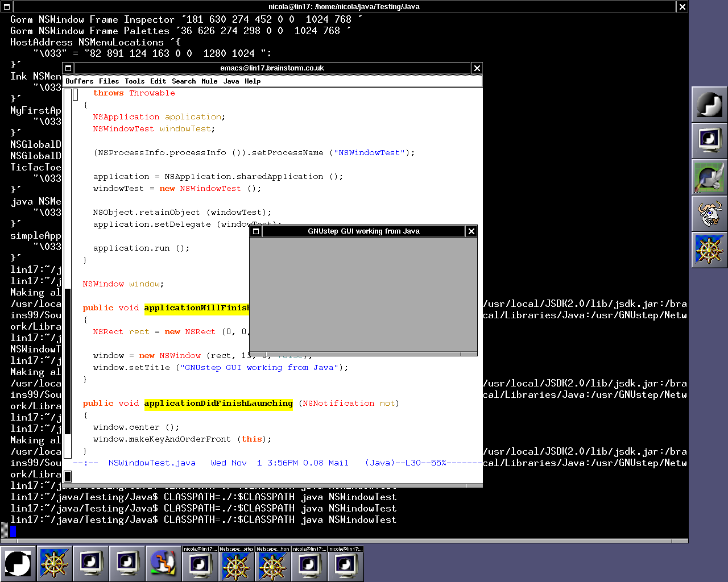
Task: Open the ship wheel icon in right dock
Action: 709,250
